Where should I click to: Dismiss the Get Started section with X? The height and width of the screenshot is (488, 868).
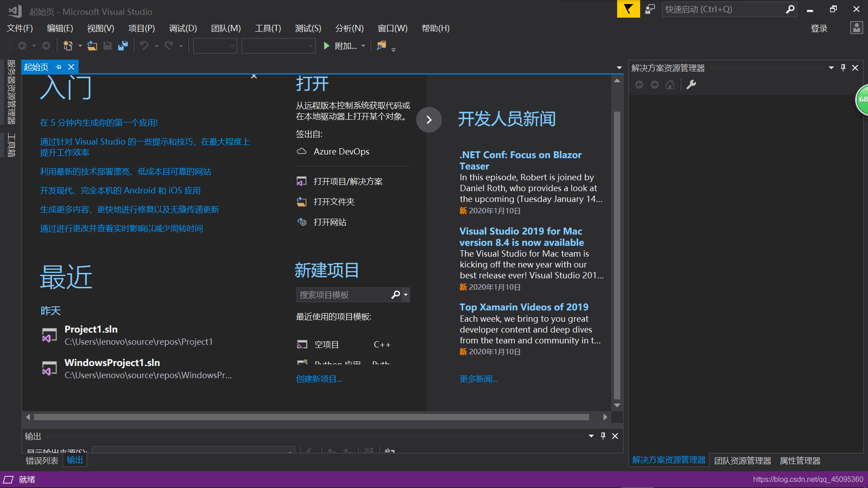[254, 76]
